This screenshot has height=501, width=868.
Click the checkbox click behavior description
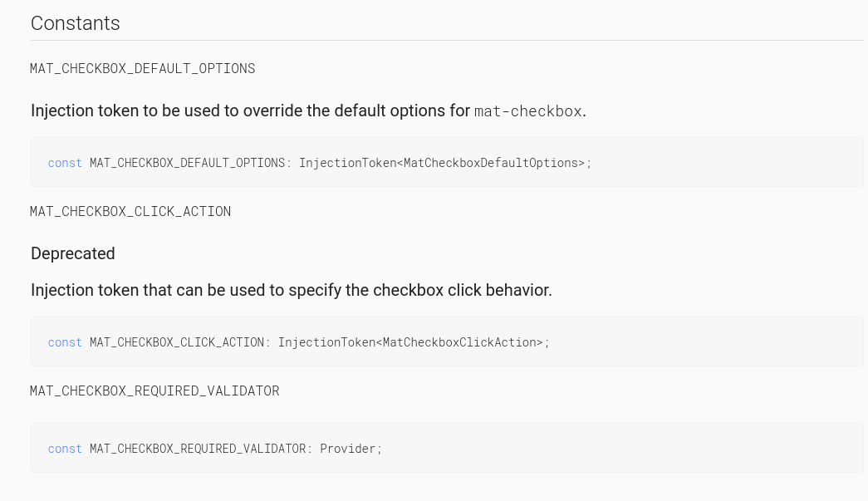click(291, 290)
